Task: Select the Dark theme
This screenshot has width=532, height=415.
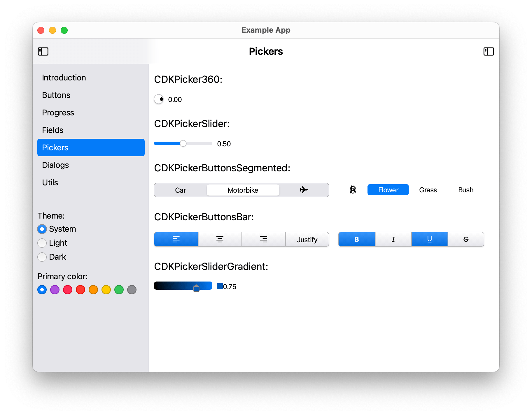Action: [x=42, y=257]
